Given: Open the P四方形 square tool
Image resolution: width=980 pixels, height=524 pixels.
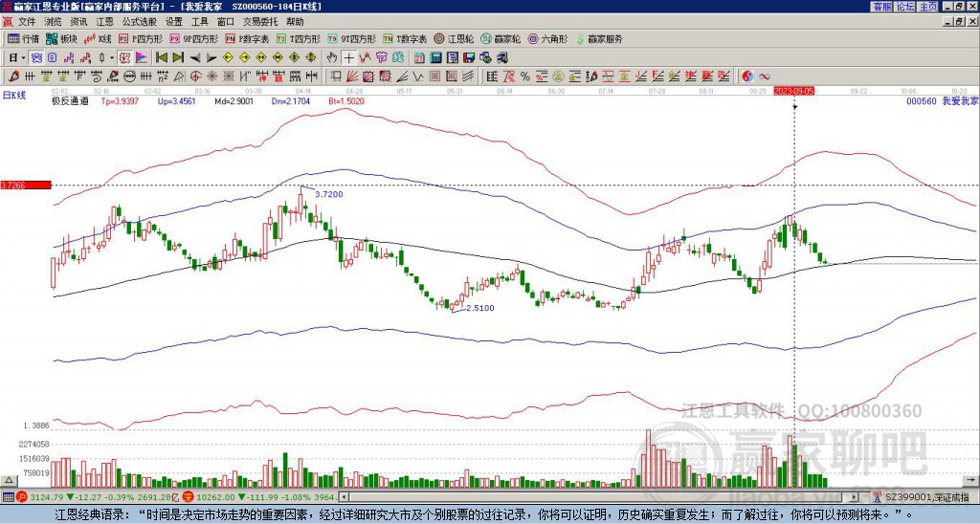Looking at the screenshot, I should [142, 38].
